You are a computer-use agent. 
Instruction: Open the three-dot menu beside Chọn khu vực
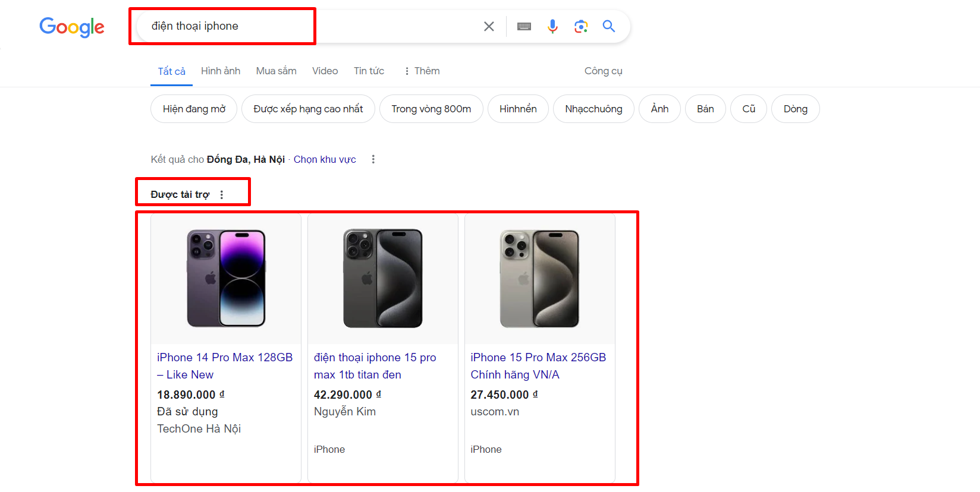pyautogui.click(x=373, y=159)
